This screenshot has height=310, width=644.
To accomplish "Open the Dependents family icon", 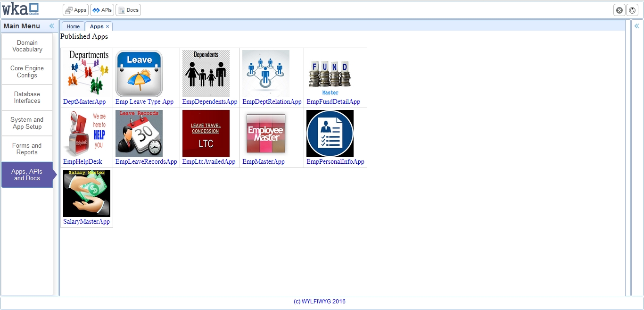I will (x=206, y=74).
